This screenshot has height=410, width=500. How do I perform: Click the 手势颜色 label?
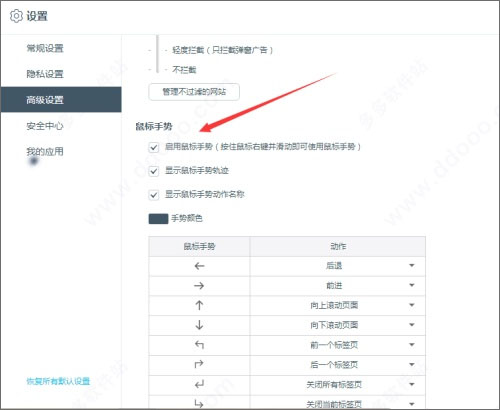[187, 219]
